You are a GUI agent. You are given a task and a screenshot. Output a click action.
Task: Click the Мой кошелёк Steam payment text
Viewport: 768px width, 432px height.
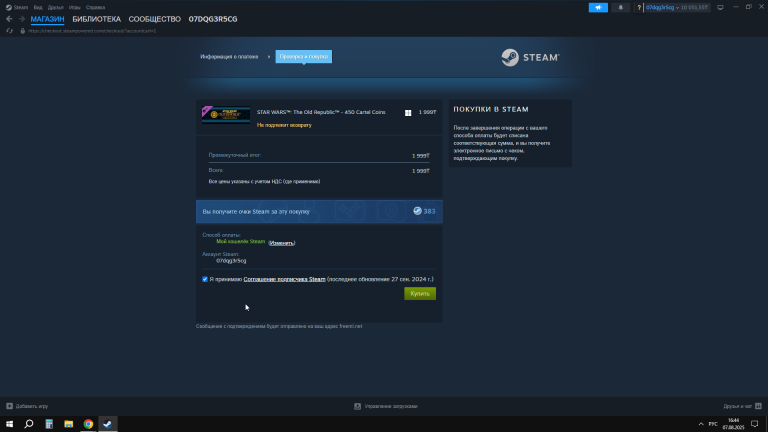(x=240, y=241)
